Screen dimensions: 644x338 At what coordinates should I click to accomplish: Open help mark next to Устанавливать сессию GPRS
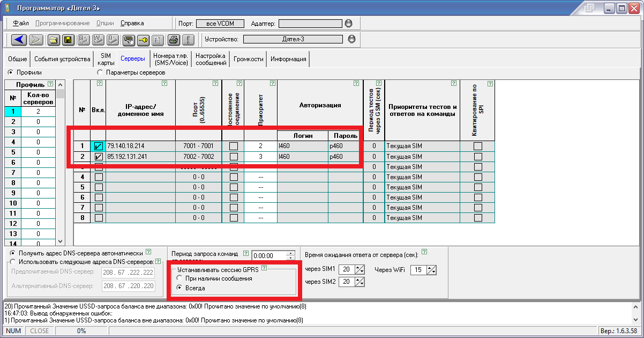click(x=264, y=268)
